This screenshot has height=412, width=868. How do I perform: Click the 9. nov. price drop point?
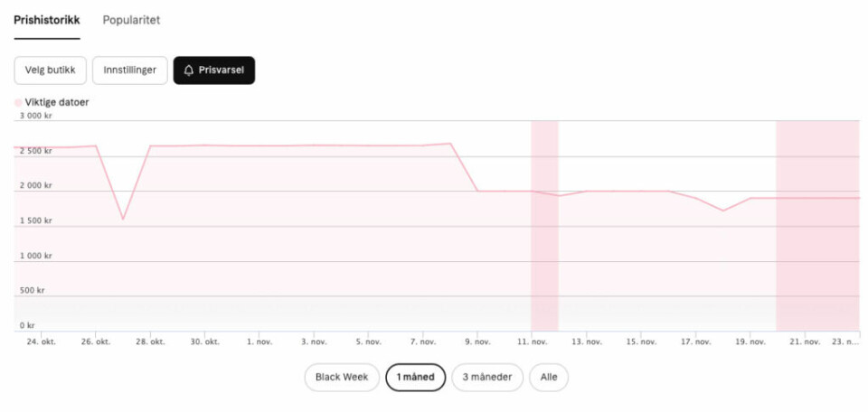coord(477,191)
